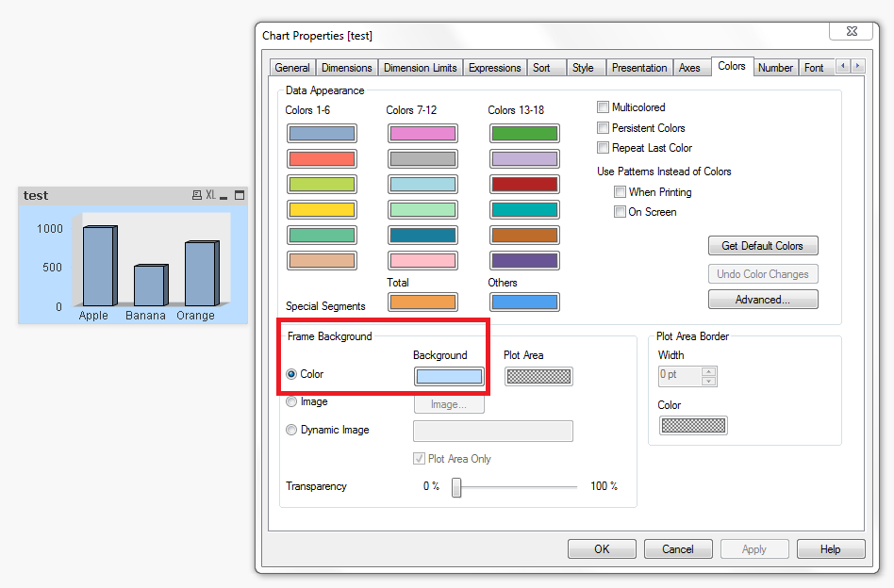Enable the Multicolored checkbox

pyautogui.click(x=603, y=107)
